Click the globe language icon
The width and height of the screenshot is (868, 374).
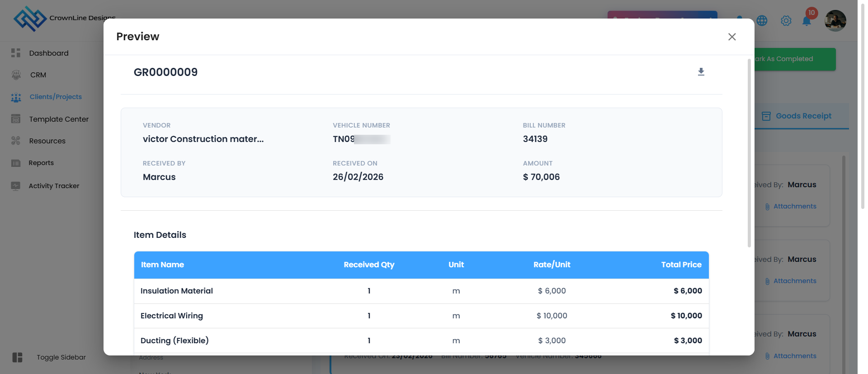click(762, 21)
